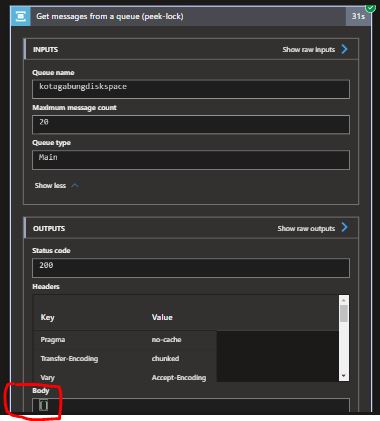Screen dimensions: 380x421
Task: Click the Status code field showing 200
Action: pyautogui.click(x=191, y=268)
